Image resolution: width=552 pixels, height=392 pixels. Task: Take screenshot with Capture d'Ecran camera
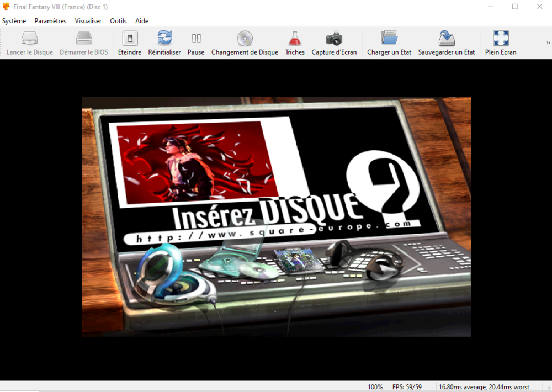click(x=334, y=38)
